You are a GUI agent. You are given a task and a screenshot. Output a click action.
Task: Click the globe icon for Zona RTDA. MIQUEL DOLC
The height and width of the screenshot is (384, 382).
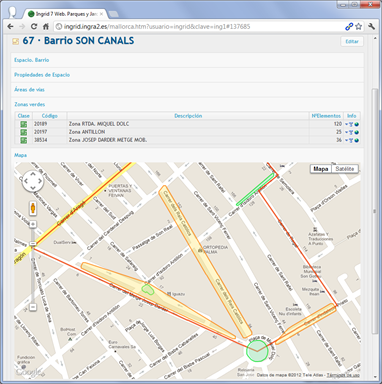click(x=357, y=124)
